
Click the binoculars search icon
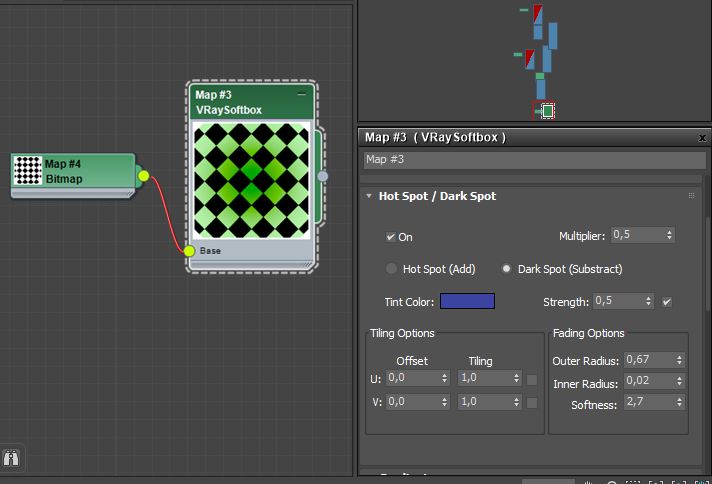[x=12, y=458]
